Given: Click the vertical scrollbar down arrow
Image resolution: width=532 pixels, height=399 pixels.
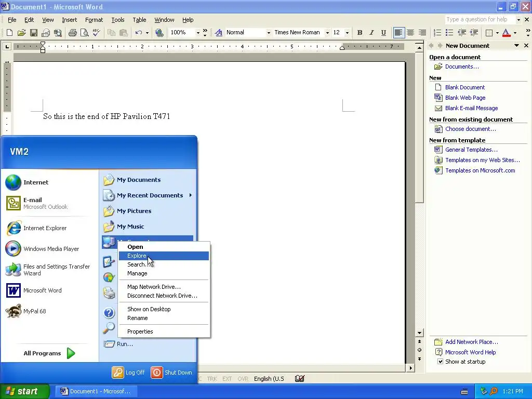Looking at the screenshot, I should coord(419,333).
